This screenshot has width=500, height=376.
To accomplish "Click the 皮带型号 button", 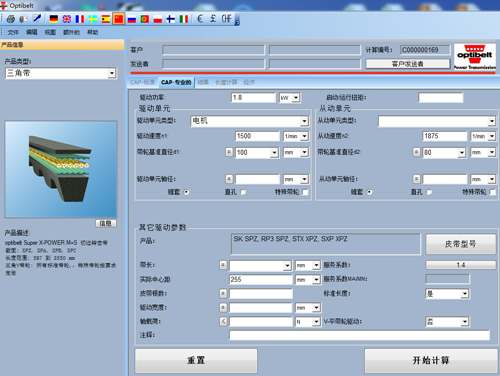I will coord(460,244).
